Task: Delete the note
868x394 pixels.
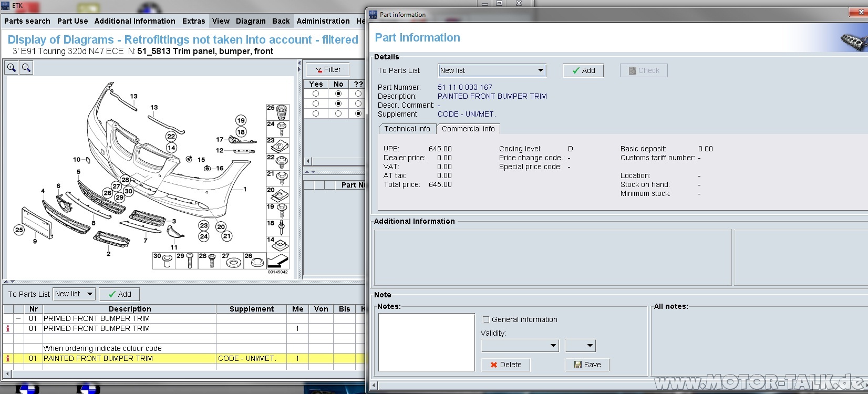Action: click(505, 365)
